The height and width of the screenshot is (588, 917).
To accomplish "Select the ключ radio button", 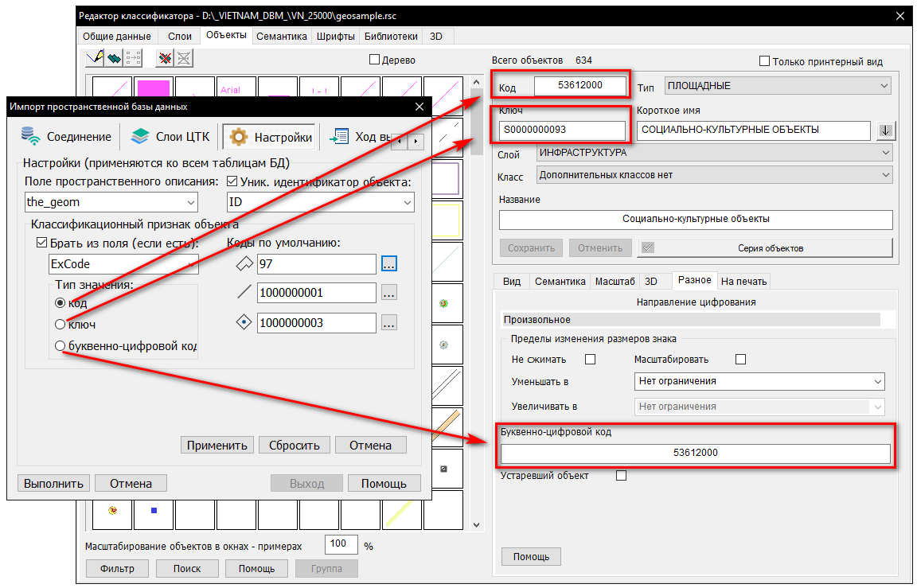I will click(x=60, y=325).
